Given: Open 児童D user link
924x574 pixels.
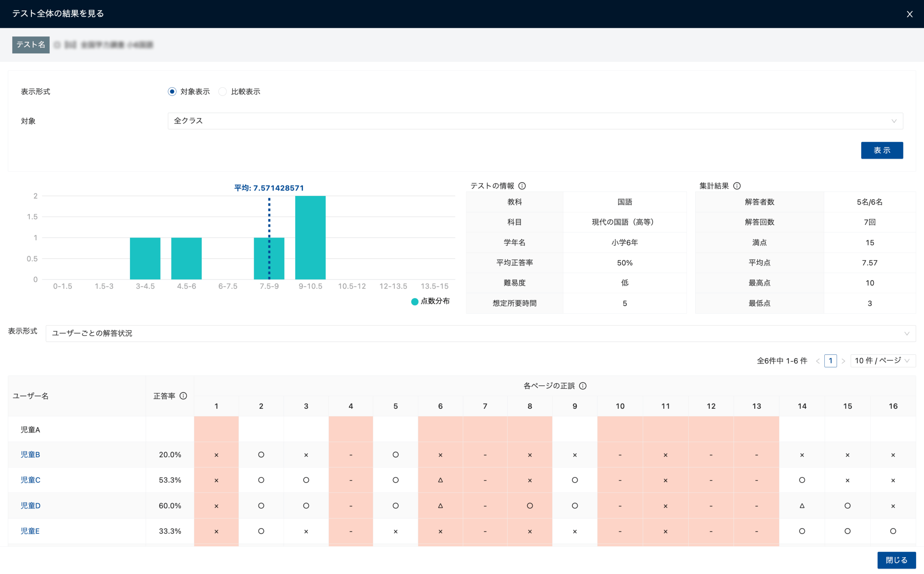Looking at the screenshot, I should 30,506.
